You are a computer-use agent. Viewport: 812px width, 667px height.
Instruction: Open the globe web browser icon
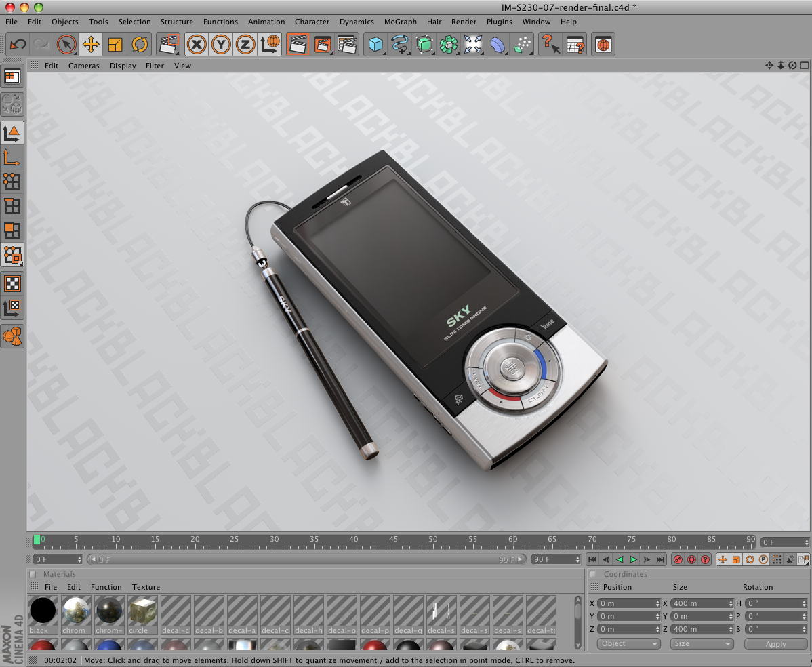pyautogui.click(x=603, y=45)
